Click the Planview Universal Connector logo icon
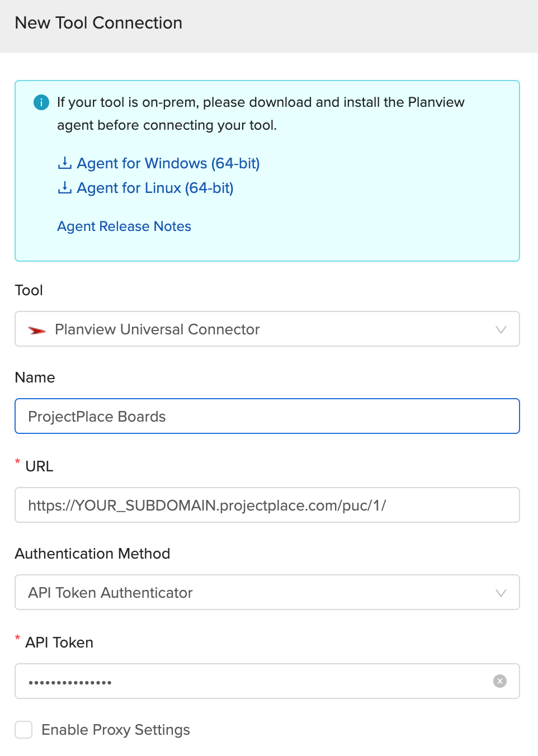The width and height of the screenshot is (538, 756). tap(36, 329)
